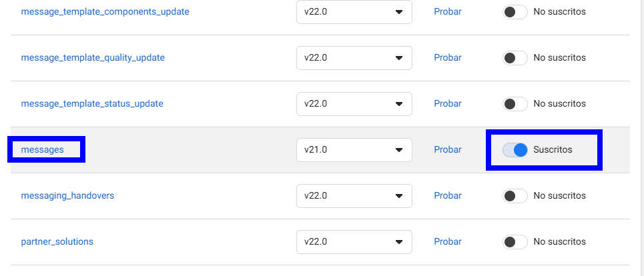Click Probar for the messages field
644x276 pixels.
[447, 150]
